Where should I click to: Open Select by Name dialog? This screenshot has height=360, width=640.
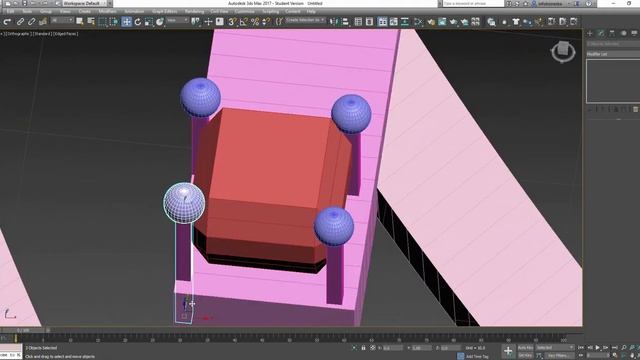[91, 22]
